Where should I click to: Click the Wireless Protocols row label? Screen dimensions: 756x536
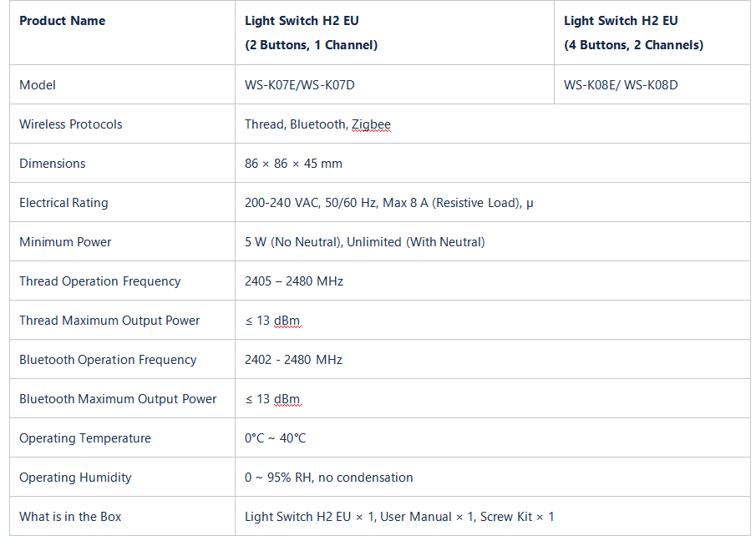pos(71,124)
